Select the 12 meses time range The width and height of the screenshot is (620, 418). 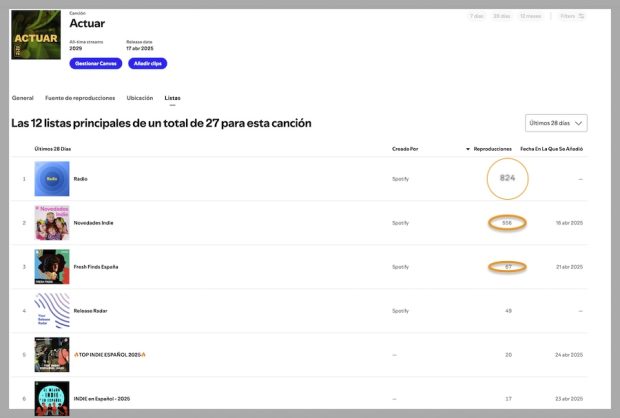tap(531, 16)
